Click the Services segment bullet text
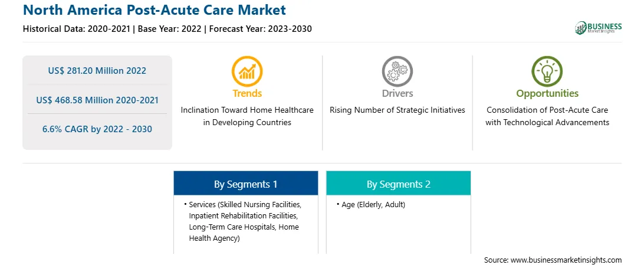Image resolution: width=644 pixels, height=265 pixels. [245, 221]
